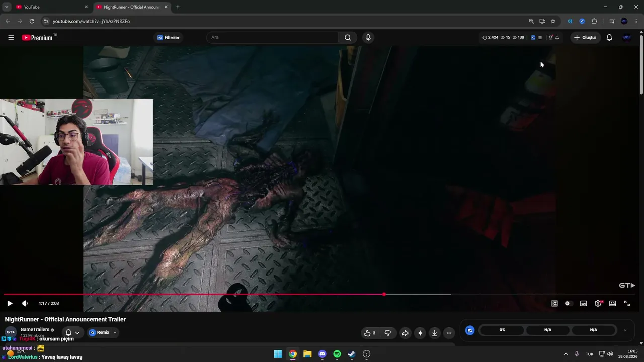Open Chrome three-dot menu
This screenshot has width=644, height=362.
636,21
